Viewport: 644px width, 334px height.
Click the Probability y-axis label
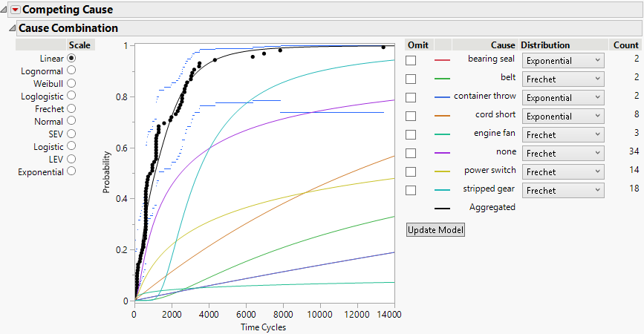click(x=107, y=172)
